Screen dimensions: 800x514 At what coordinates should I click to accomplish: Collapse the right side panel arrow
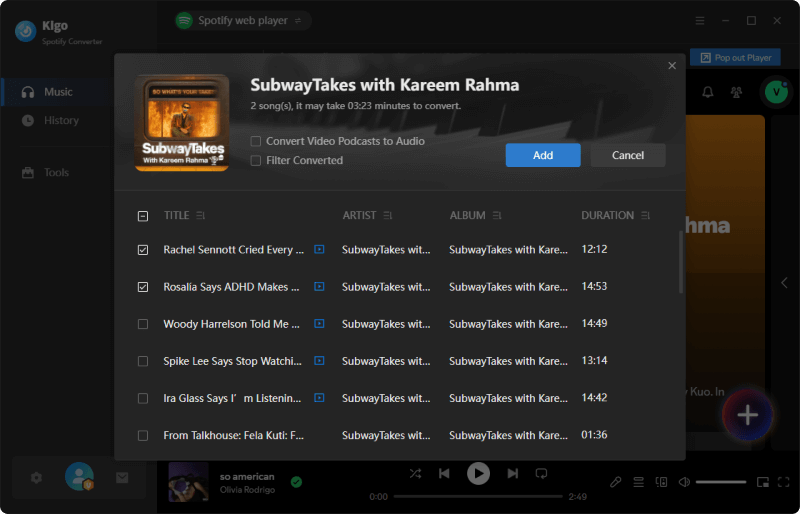[x=785, y=283]
